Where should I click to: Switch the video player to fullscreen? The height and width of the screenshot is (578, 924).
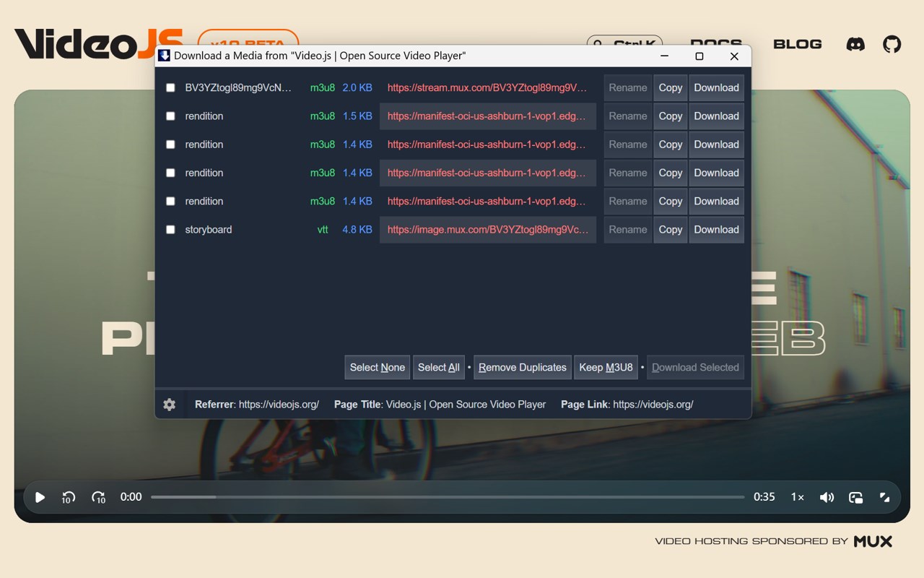pyautogui.click(x=884, y=497)
